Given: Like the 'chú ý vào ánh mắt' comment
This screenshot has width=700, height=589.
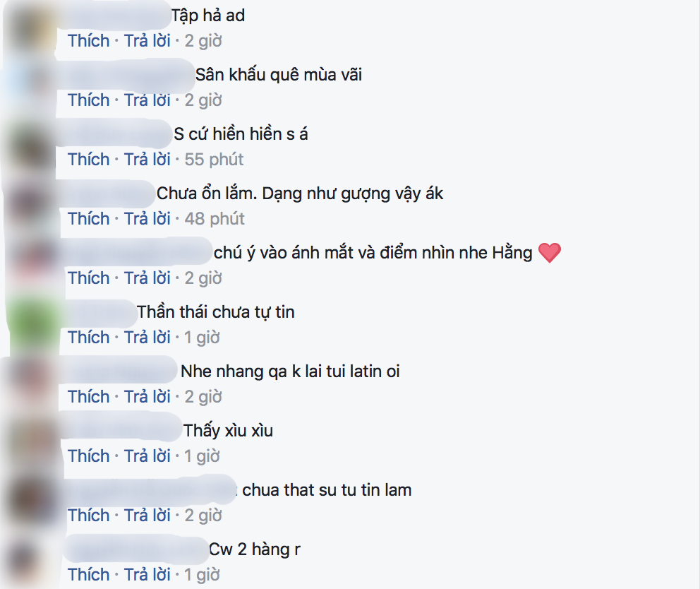Looking at the screenshot, I should 88,278.
